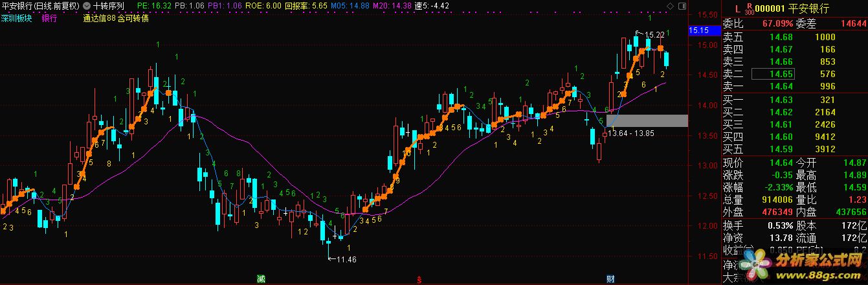868x285 pixels.
Task: Open the 银行 industry link
Action: [x=50, y=18]
